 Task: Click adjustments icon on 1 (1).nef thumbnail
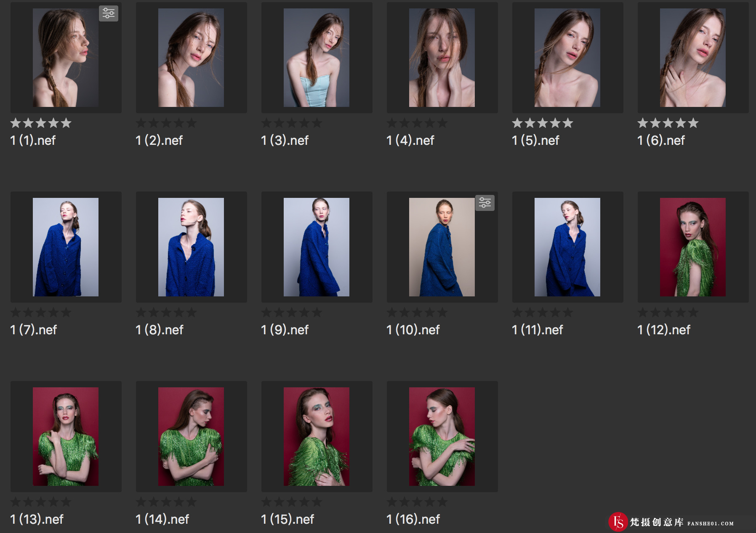109,13
